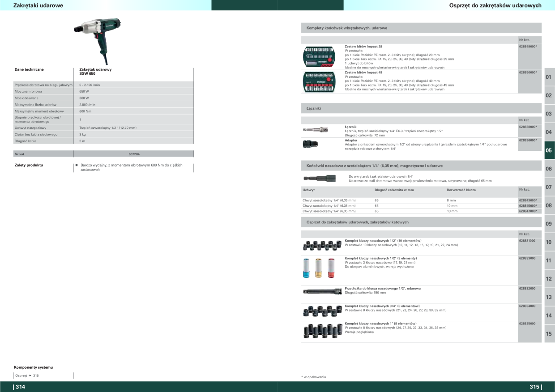
Task: Click the Impact 49 bit set image
Action: [319, 82]
